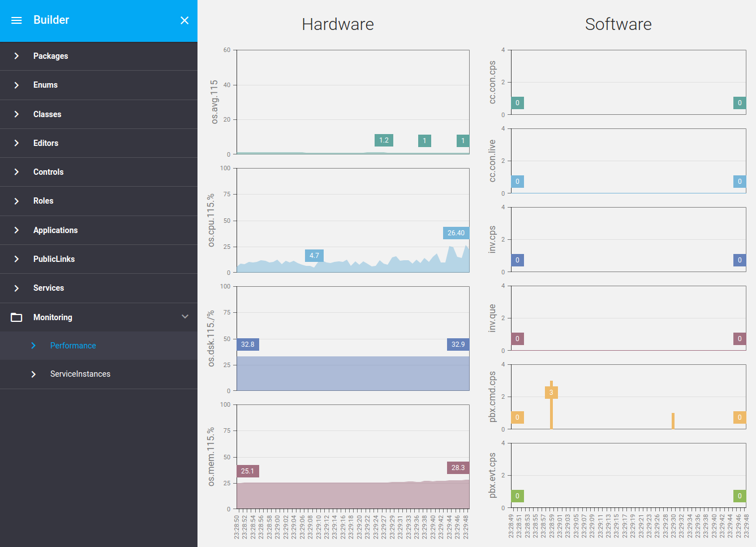Close the Builder sidebar with the X
The height and width of the screenshot is (547, 756).
[x=184, y=20]
